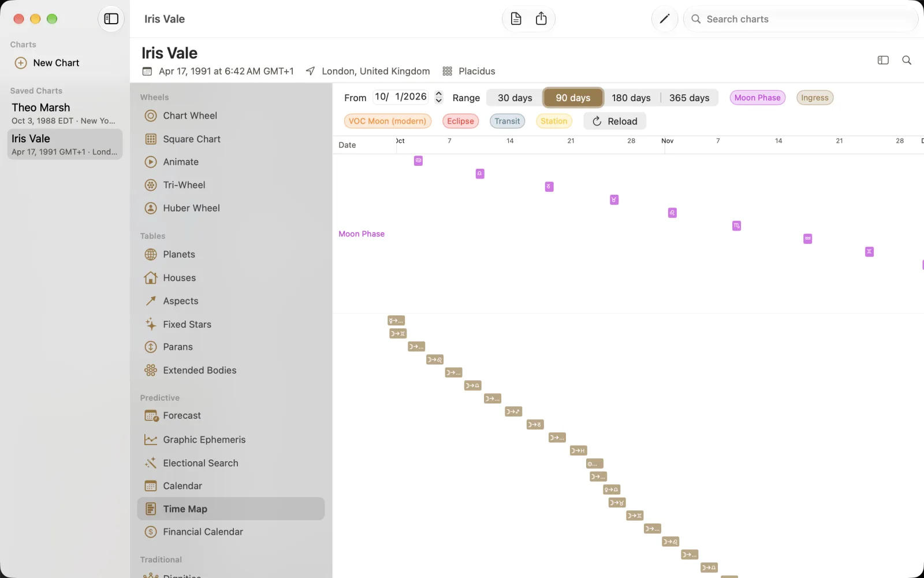
Task: Open the Huber Wheel view
Action: pos(231,208)
